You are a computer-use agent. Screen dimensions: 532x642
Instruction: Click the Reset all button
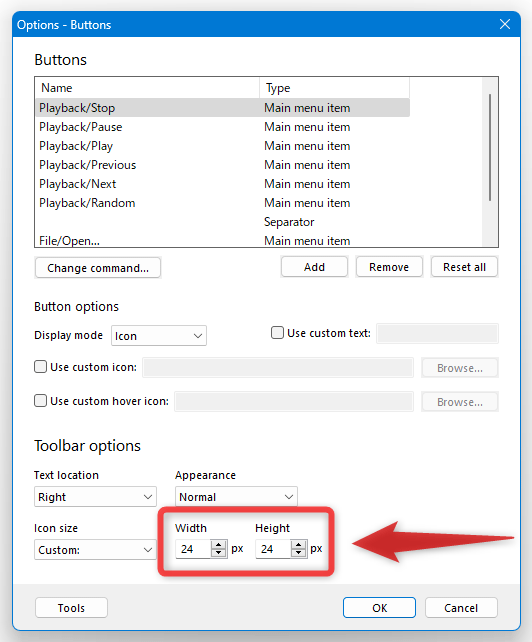point(464,267)
